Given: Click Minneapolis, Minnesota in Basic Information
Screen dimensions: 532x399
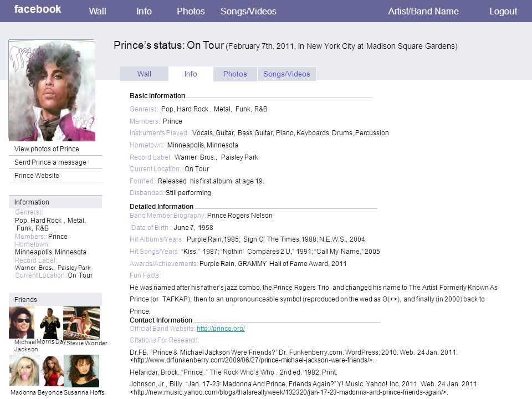Looking at the screenshot, I should coord(203,145).
